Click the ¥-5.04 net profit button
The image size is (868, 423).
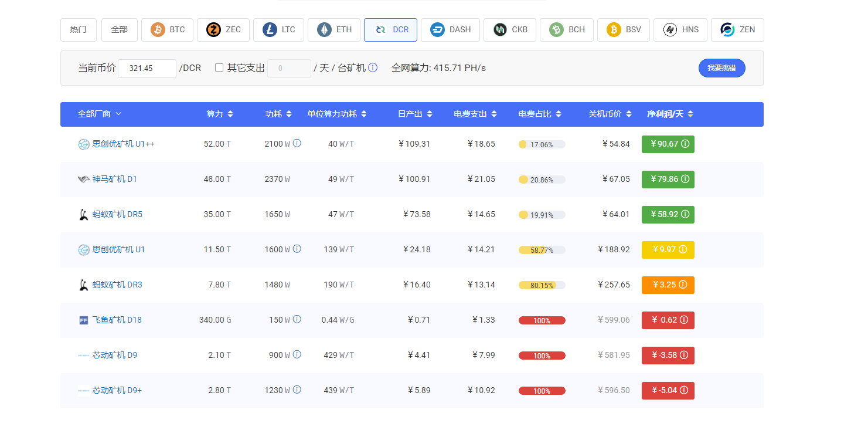(668, 391)
